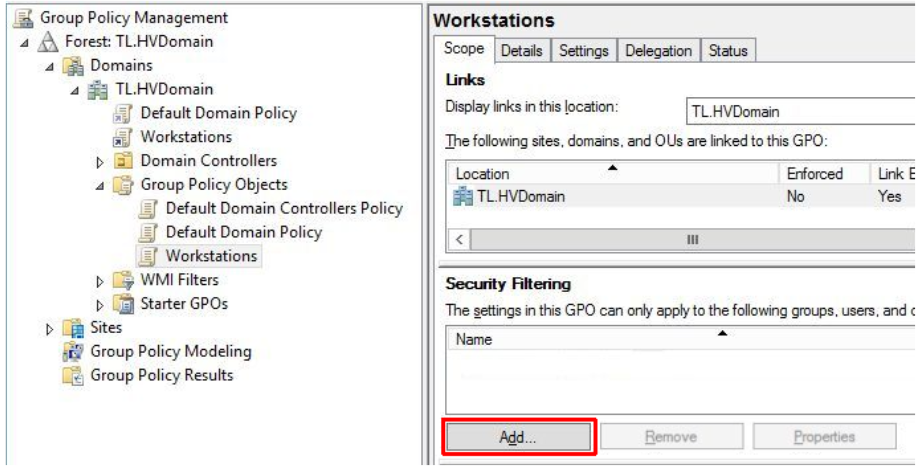The height and width of the screenshot is (468, 918).
Task: Click the Sites icon in tree
Action: (x=73, y=328)
